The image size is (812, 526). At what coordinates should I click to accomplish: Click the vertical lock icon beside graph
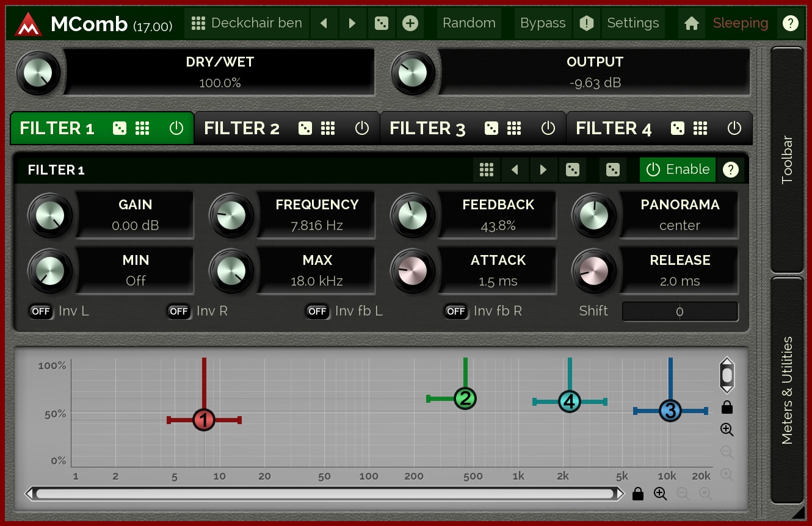point(727,407)
